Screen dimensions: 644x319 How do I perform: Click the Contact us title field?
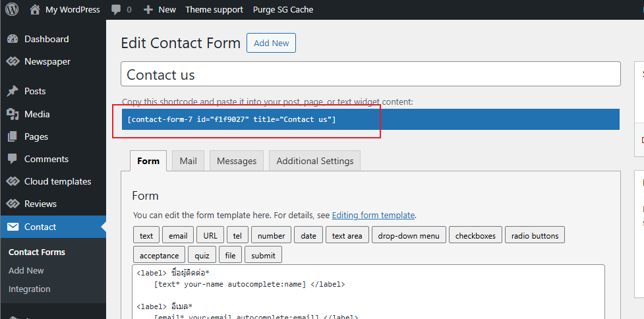pos(370,74)
